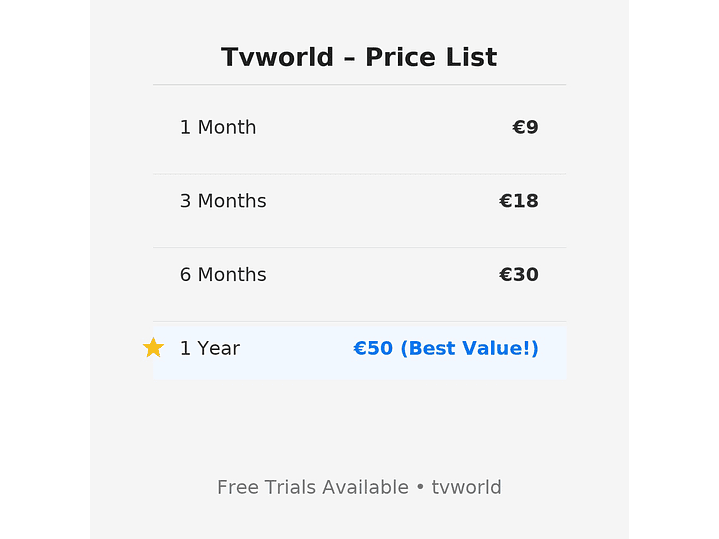The height and width of the screenshot is (539, 719).
Task: Click the highlighted 1 Year row background
Action: 295,366
